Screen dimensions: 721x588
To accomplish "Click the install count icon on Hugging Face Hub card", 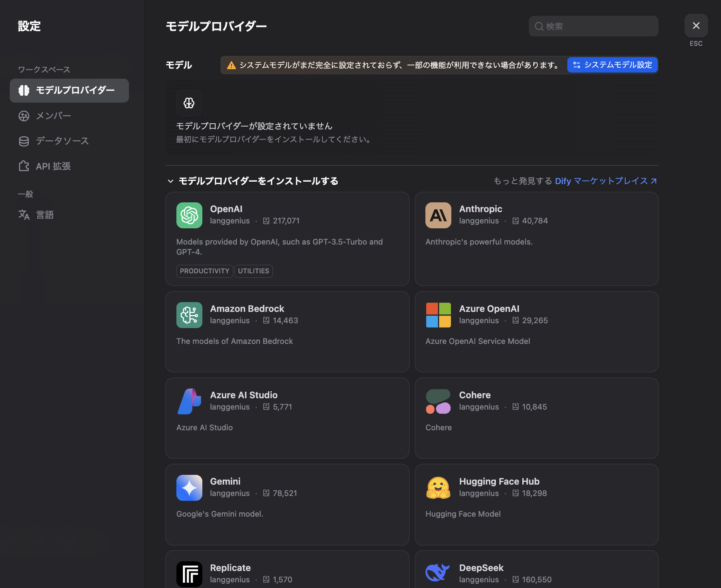I will (515, 493).
